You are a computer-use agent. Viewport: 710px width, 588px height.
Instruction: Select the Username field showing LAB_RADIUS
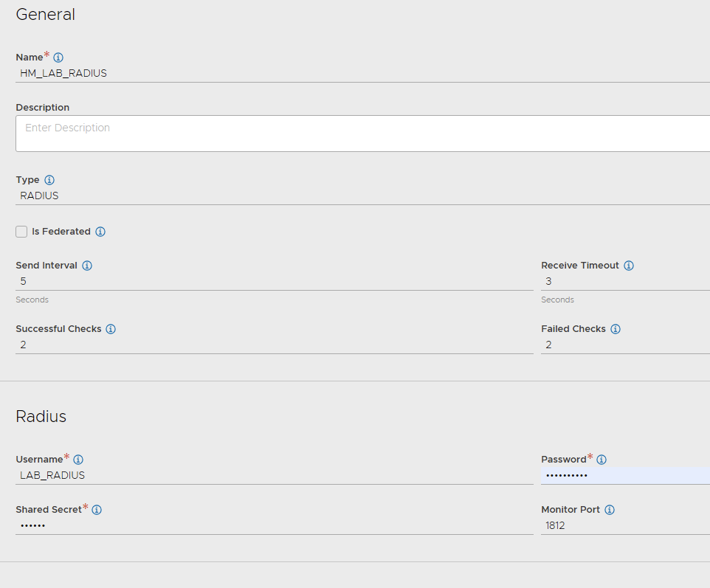click(x=221, y=475)
